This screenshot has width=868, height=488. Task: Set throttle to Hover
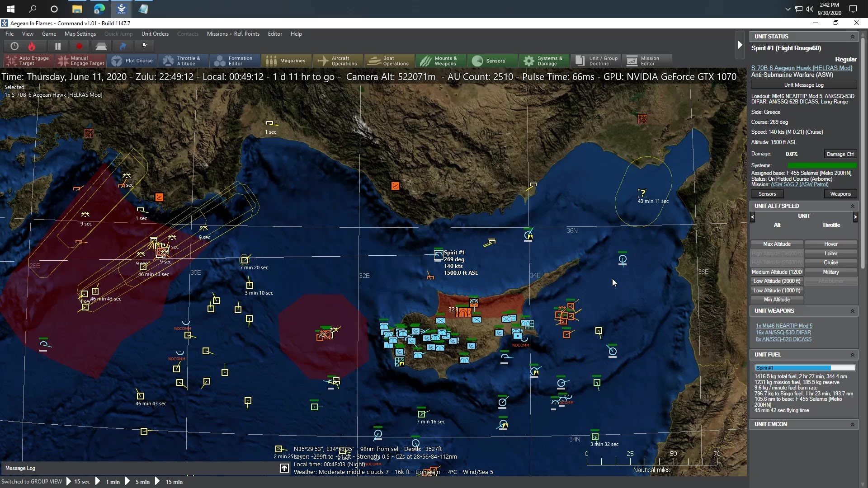[x=831, y=244]
